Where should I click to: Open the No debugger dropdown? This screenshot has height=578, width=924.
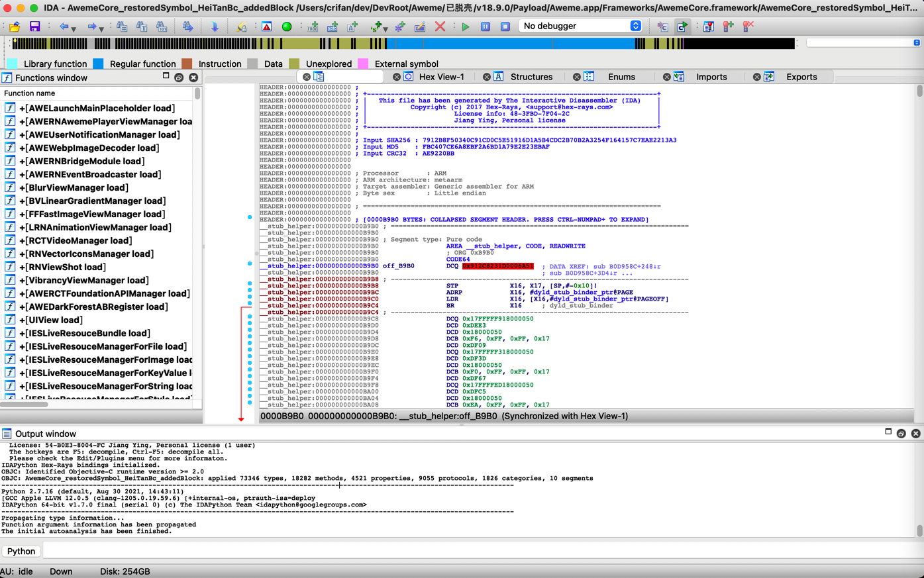click(x=581, y=26)
